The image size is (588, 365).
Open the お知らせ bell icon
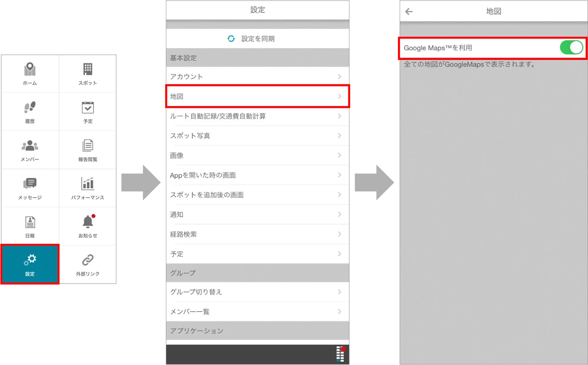click(88, 221)
